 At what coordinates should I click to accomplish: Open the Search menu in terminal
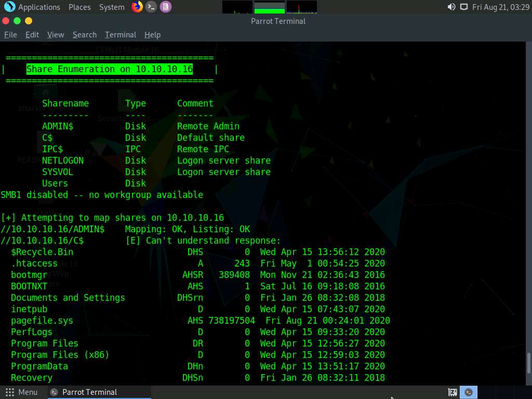tap(85, 35)
